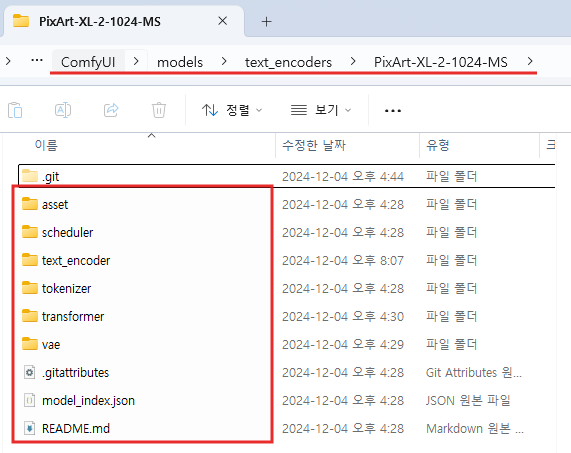
Task: Select the text_encoder folder icon
Action: pos(29,260)
